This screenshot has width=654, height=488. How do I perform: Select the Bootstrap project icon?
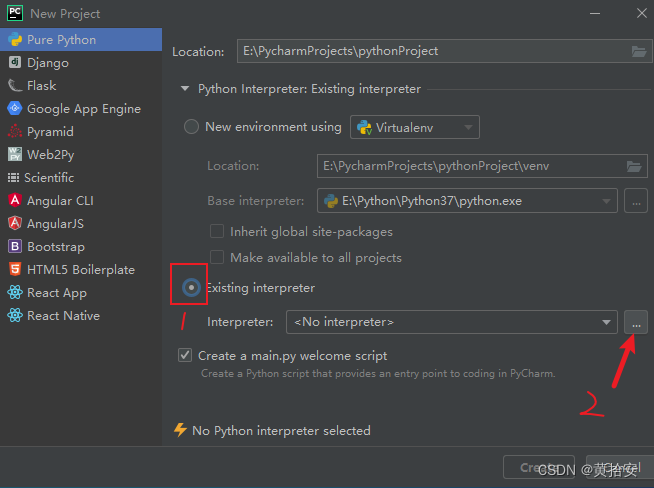[x=15, y=247]
